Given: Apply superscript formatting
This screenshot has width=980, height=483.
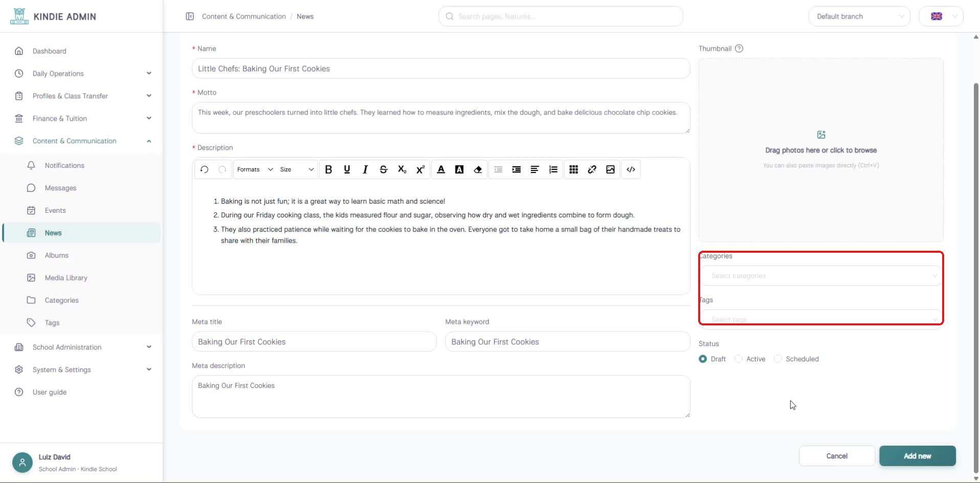Looking at the screenshot, I should click(x=420, y=169).
